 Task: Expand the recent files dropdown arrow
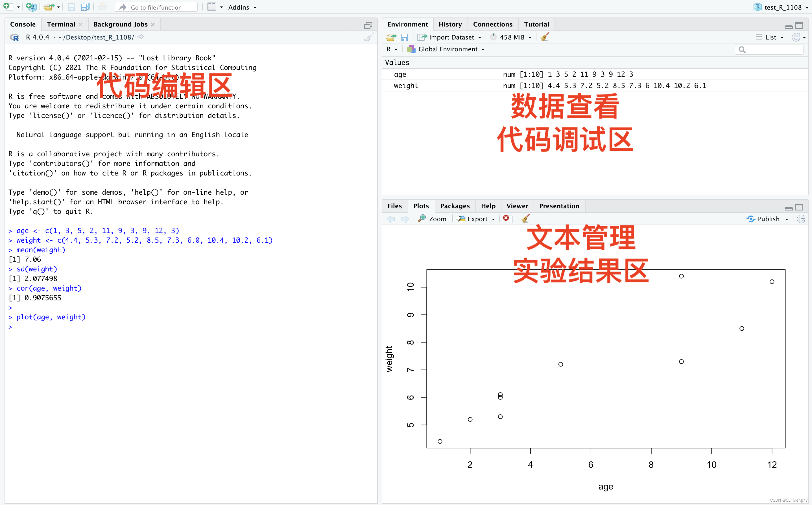click(x=58, y=7)
